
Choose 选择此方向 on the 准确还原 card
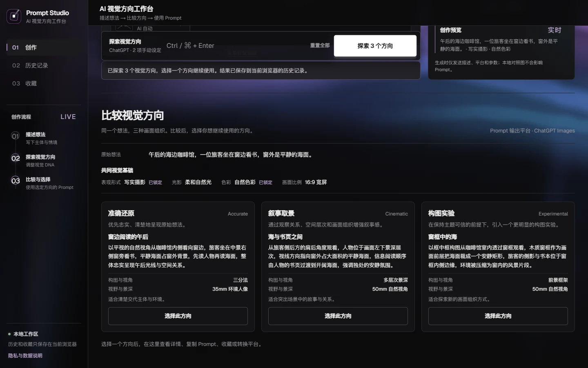pyautogui.click(x=178, y=316)
